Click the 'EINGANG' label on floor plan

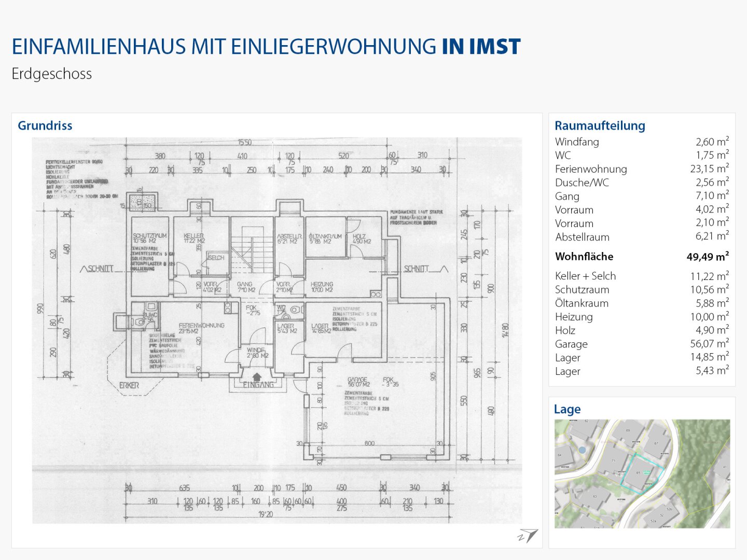coord(258,385)
